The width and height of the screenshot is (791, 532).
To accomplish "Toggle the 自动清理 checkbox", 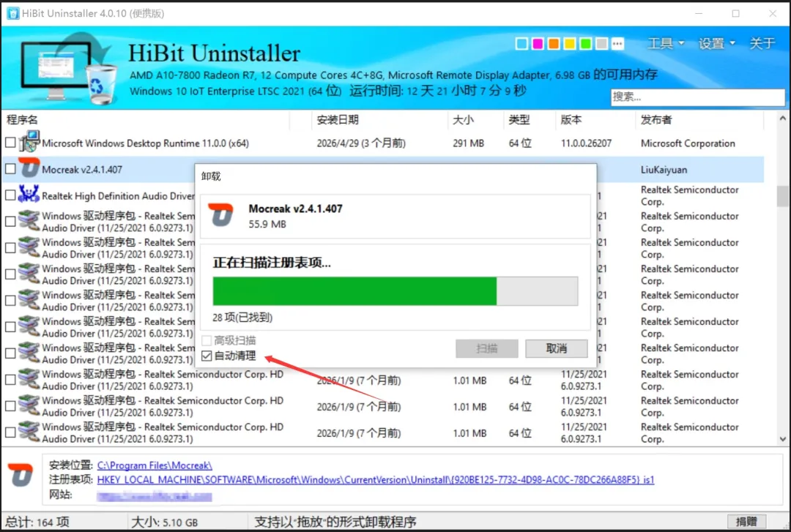I will (x=207, y=356).
